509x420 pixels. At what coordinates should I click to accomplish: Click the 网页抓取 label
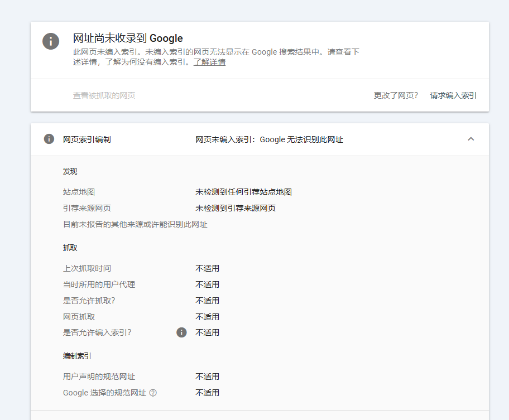(79, 317)
